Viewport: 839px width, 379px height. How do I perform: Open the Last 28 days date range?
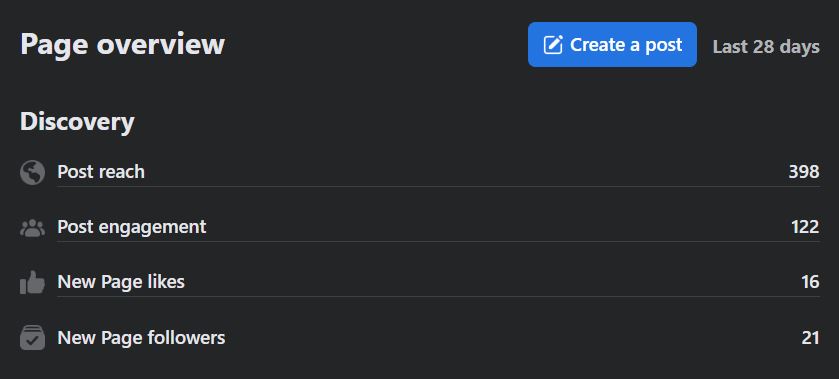coord(766,47)
